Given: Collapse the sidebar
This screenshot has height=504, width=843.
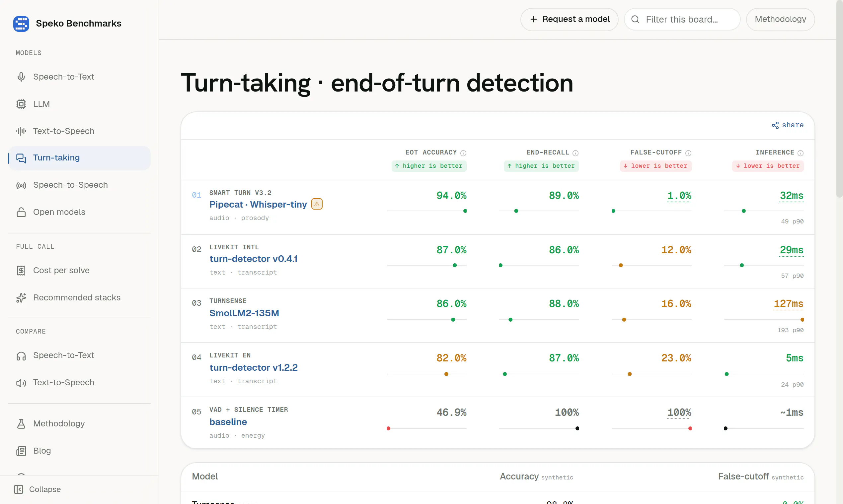Looking at the screenshot, I should [38, 489].
